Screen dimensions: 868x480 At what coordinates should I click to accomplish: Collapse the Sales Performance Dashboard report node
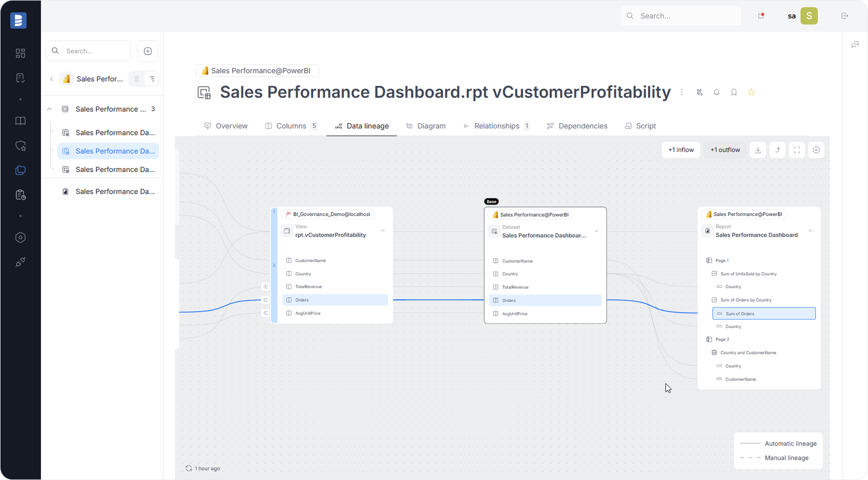(x=810, y=231)
